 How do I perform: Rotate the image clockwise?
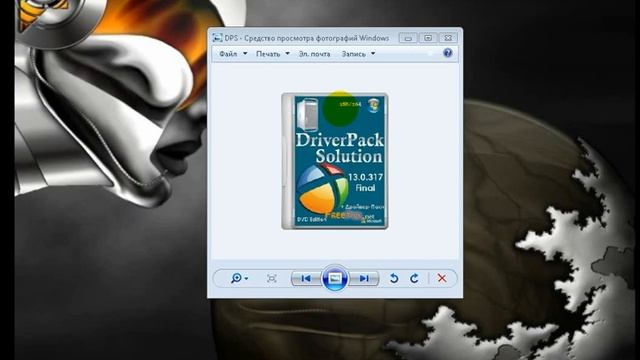[414, 278]
